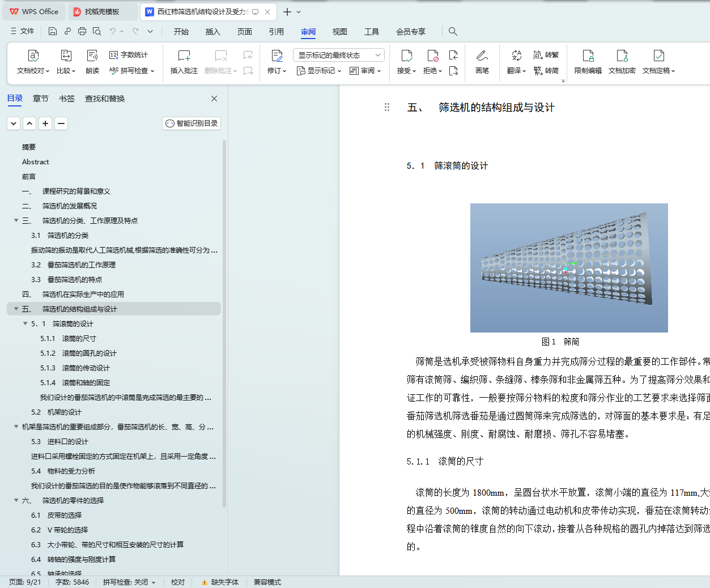Click the 拒绝 reject changes icon
Image resolution: width=710 pixels, height=588 pixels.
(x=433, y=56)
